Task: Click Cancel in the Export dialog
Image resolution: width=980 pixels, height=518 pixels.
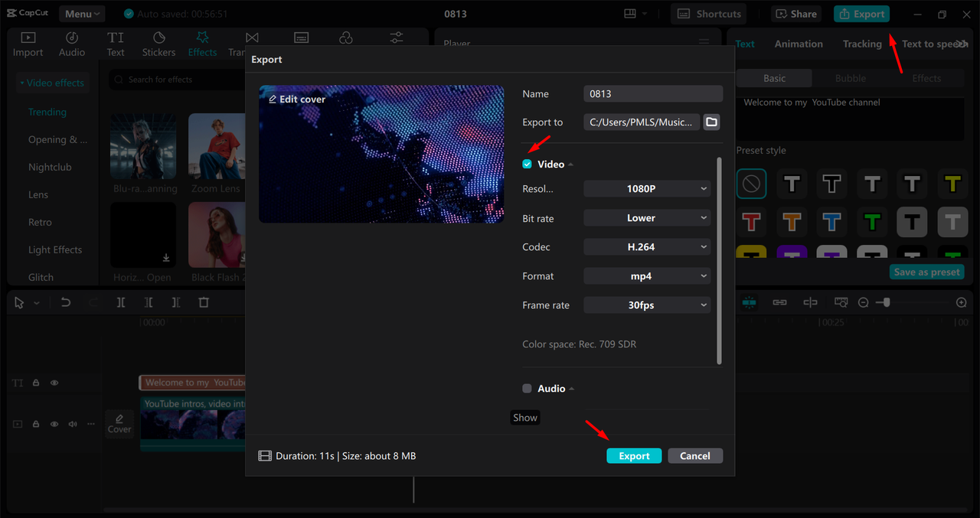Action: coord(695,456)
